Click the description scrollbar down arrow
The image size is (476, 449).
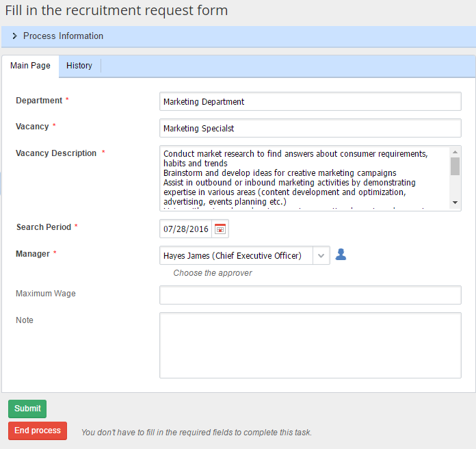pos(455,203)
